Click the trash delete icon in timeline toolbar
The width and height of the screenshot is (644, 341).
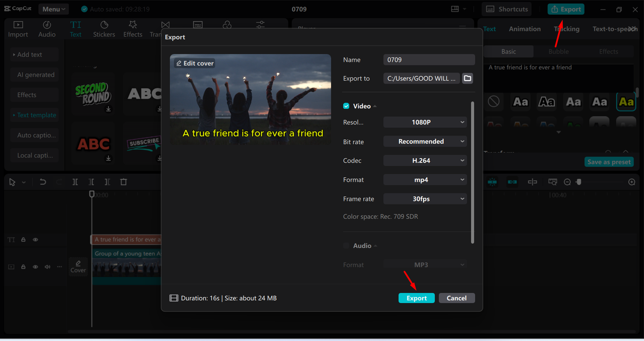pos(124,182)
